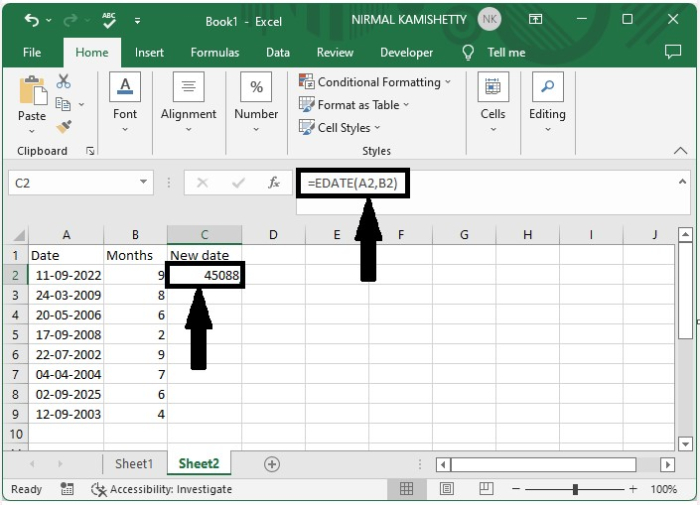Click the Copy icon

[63, 104]
